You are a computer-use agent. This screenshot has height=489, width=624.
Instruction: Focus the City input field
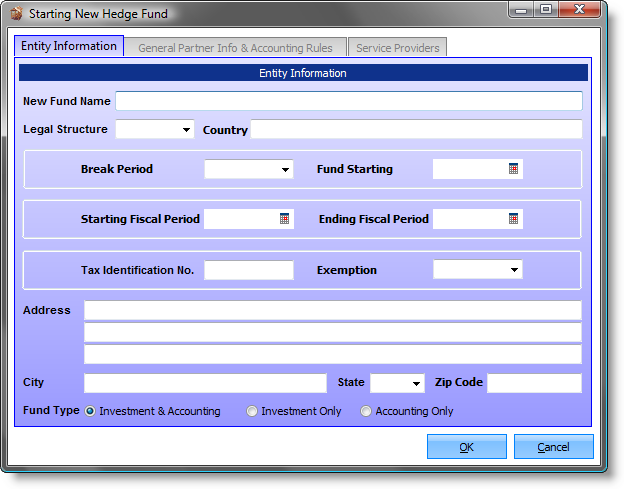tap(205, 383)
